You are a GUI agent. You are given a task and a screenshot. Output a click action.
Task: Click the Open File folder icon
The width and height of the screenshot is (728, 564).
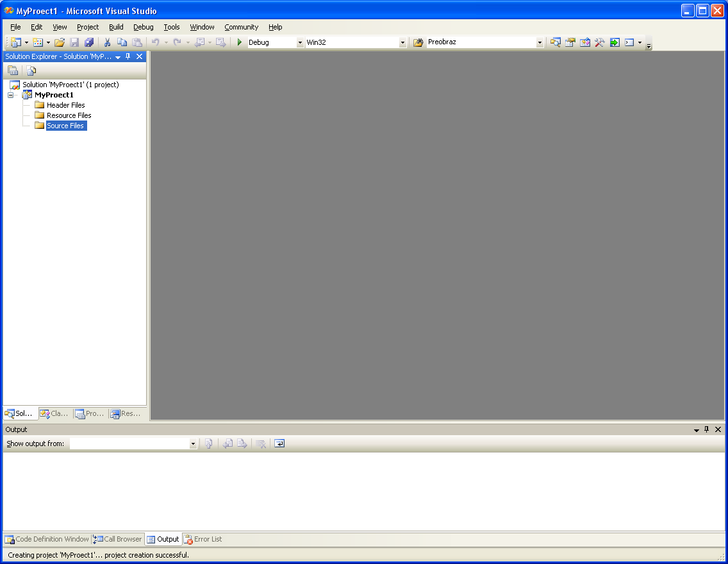(x=60, y=42)
